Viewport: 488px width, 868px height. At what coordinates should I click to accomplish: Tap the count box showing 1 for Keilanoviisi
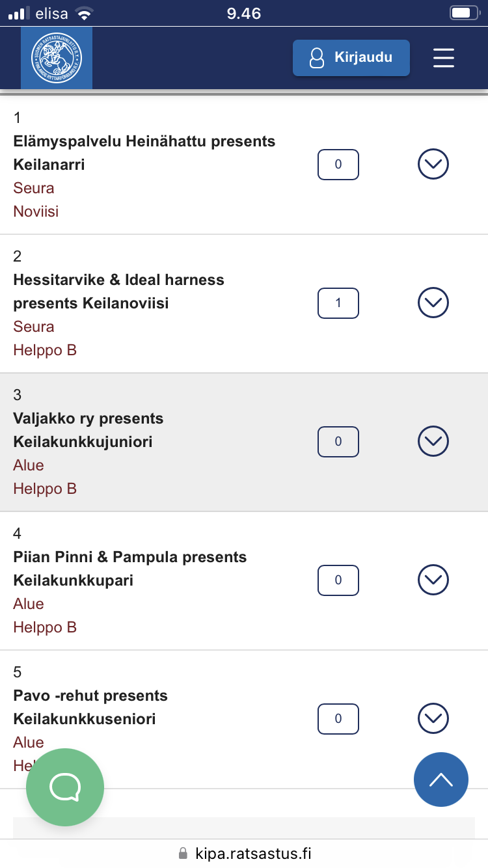pos(338,303)
